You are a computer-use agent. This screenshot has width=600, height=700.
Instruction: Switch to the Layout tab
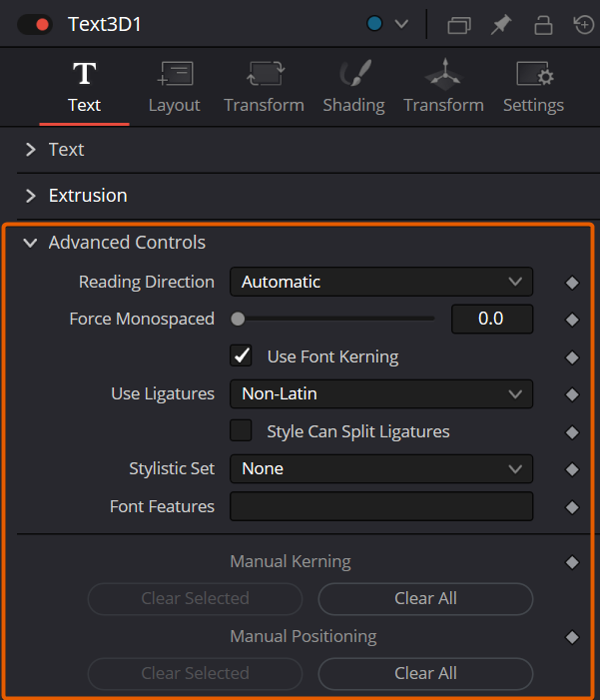[174, 87]
